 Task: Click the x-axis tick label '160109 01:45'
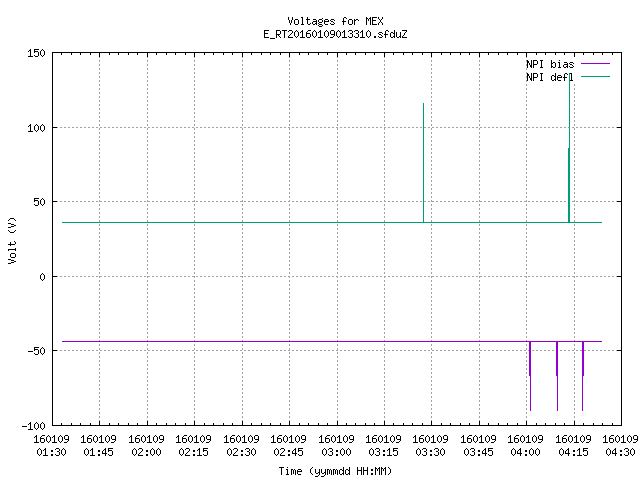coord(98,446)
